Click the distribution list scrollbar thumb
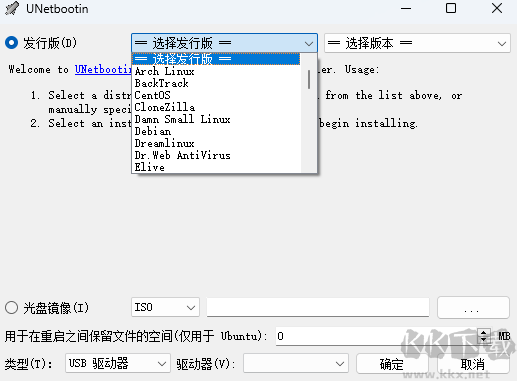Image resolution: width=517 pixels, height=381 pixels. pyautogui.click(x=309, y=79)
